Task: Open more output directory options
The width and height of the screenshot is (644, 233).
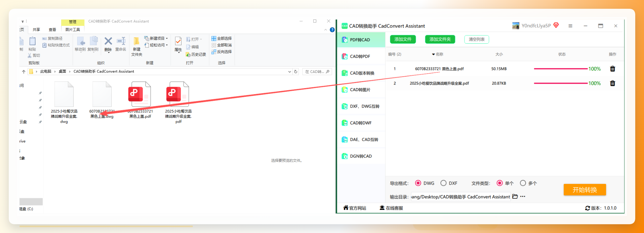Action: pyautogui.click(x=523, y=196)
